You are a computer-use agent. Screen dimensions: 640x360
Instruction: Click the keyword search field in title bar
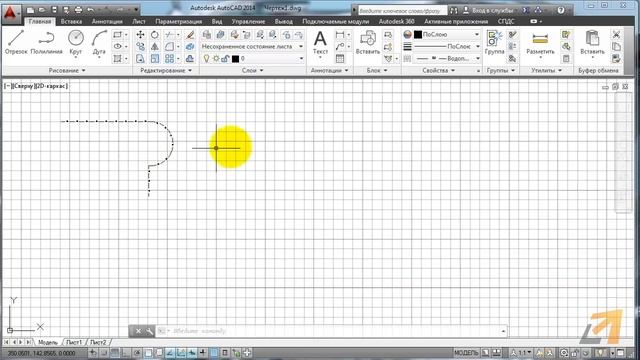tap(402, 11)
